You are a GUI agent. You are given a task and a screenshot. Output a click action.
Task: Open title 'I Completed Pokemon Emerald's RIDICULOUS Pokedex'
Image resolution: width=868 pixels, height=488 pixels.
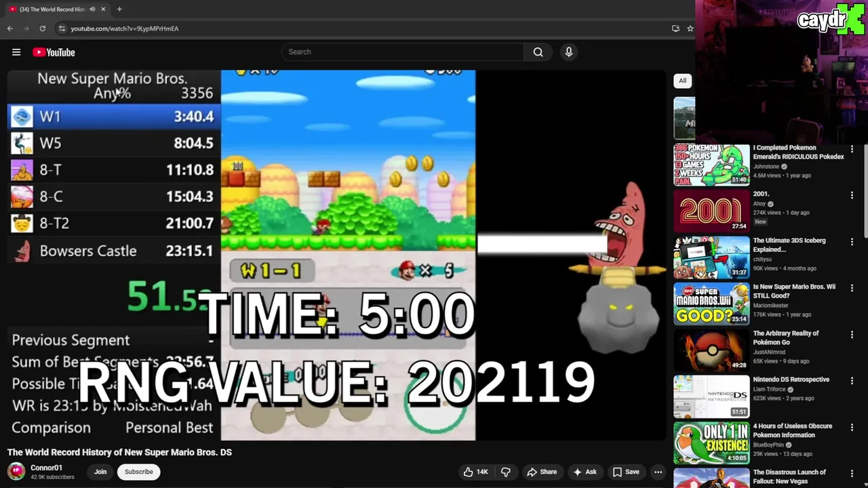click(x=798, y=152)
